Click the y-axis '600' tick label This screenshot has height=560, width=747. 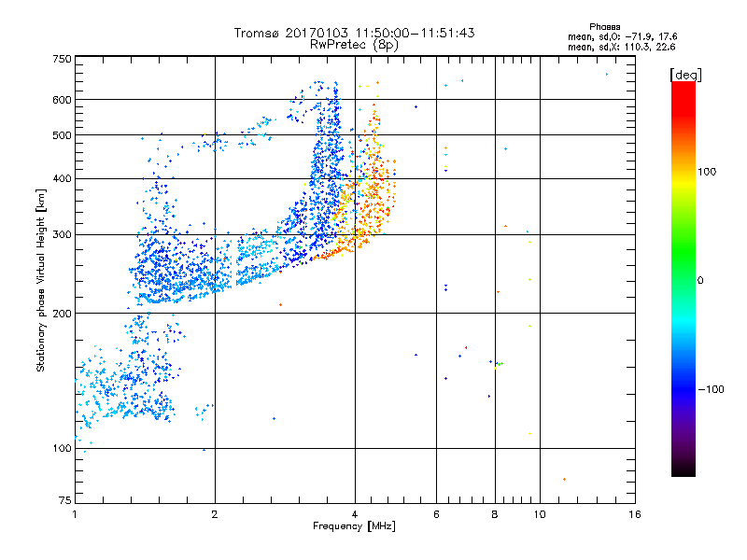(62, 100)
